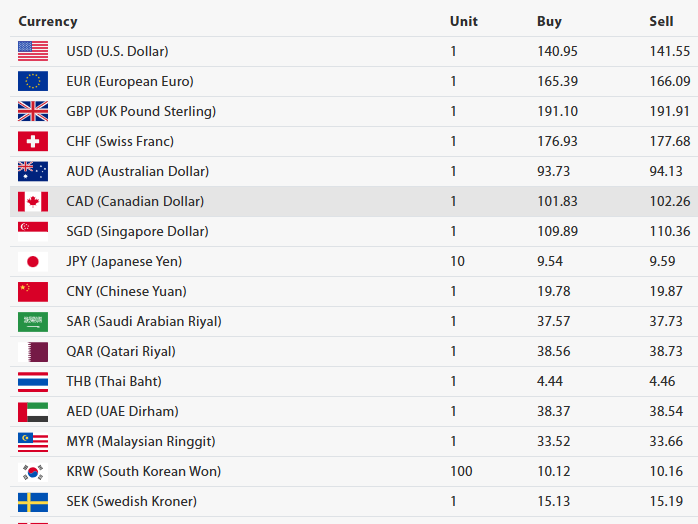Click the EUR sell rate 166.09
This screenshot has width=698, height=524.
pyautogui.click(x=669, y=81)
